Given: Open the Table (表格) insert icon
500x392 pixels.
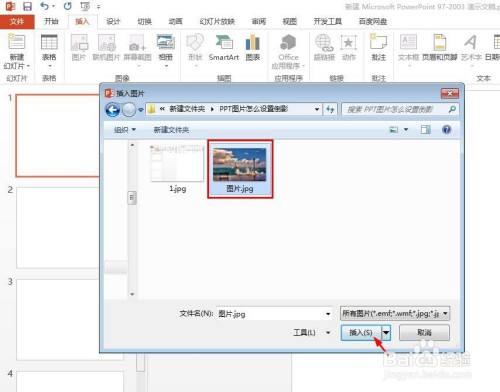Looking at the screenshot, I should (49, 43).
